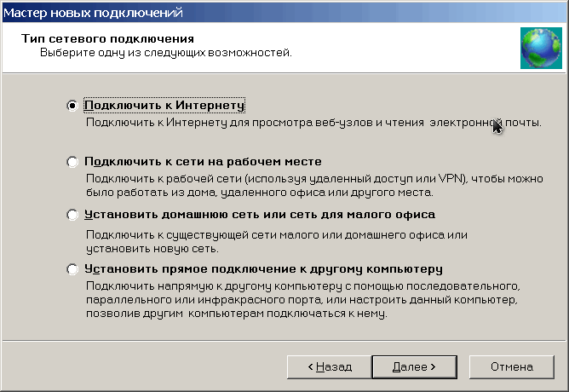
Task: Click the description about веб-узлов and электронной почты
Action: click(313, 123)
